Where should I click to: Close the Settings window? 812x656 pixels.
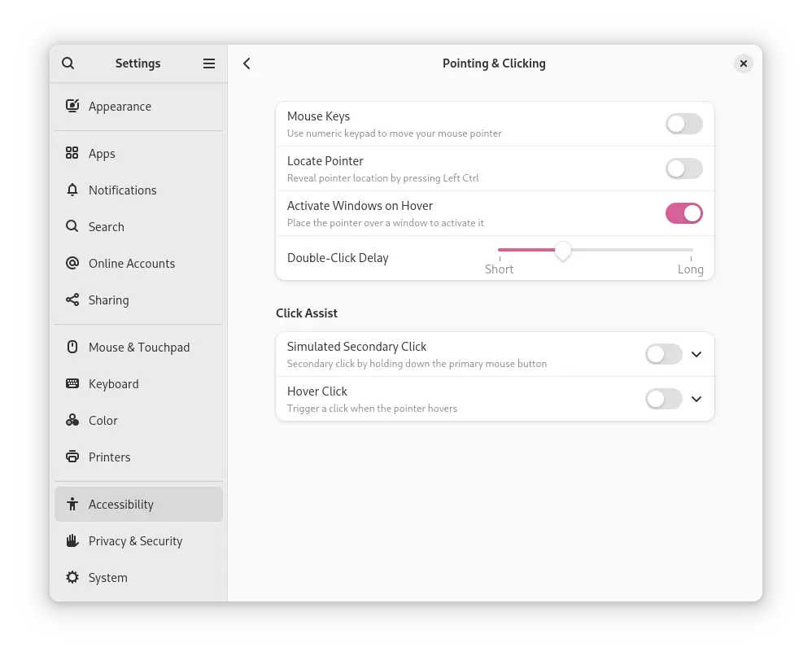(743, 63)
